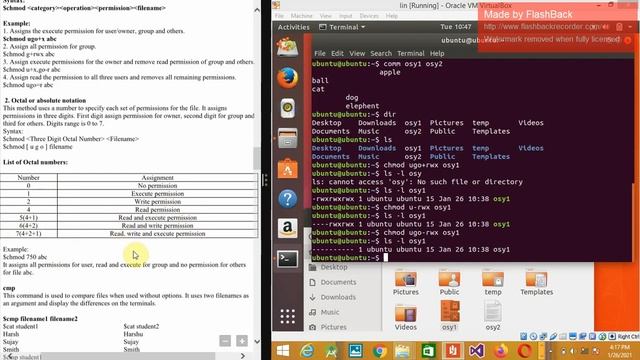Select the Terminal icon in dock

287,259
